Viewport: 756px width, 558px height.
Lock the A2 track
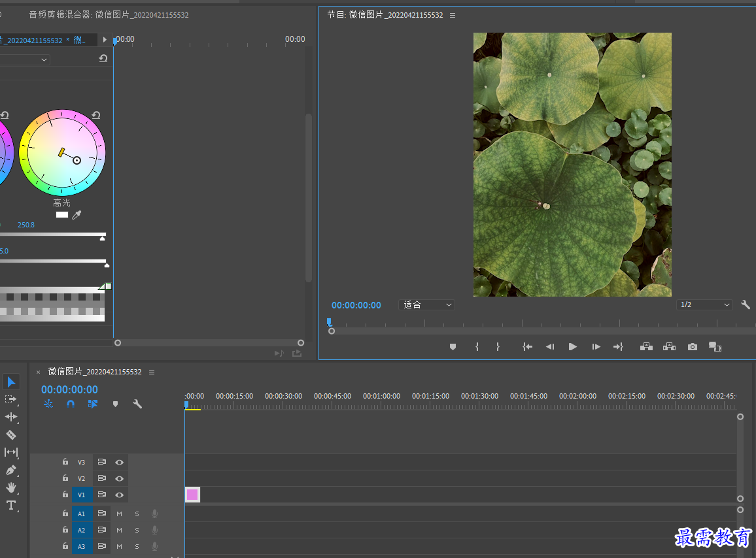click(x=65, y=529)
